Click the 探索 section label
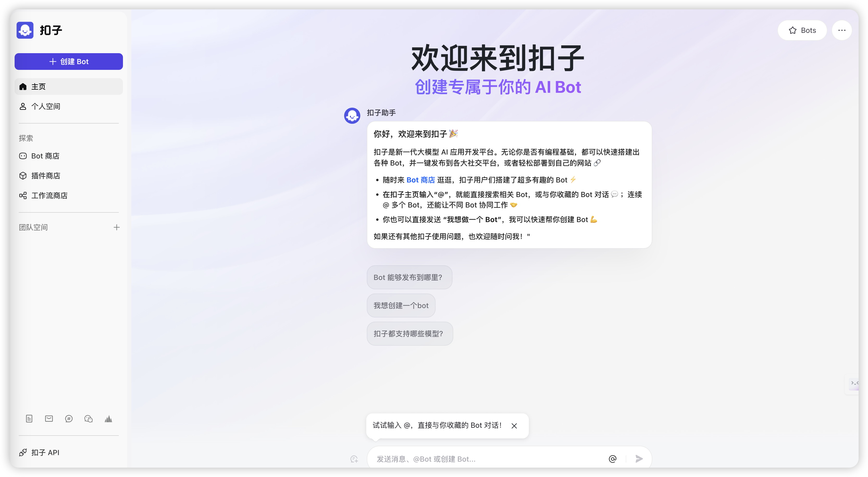This screenshot has height=477, width=868. coord(26,138)
